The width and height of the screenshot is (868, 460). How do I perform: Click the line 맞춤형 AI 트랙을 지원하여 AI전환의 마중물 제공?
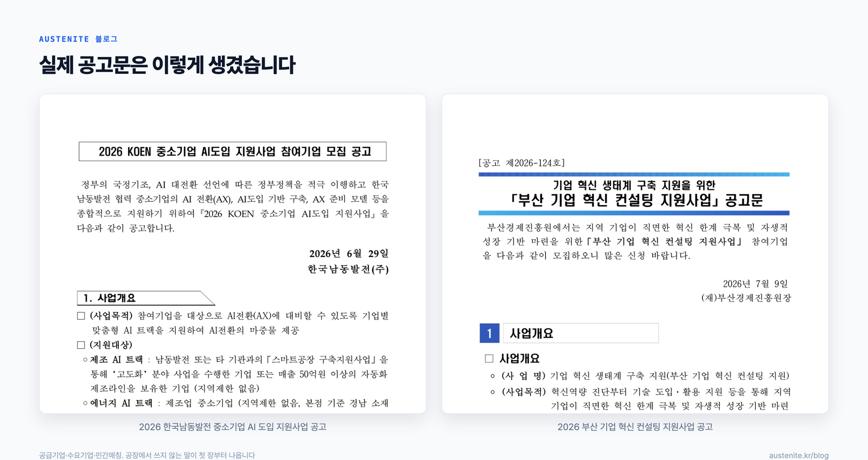pyautogui.click(x=195, y=330)
